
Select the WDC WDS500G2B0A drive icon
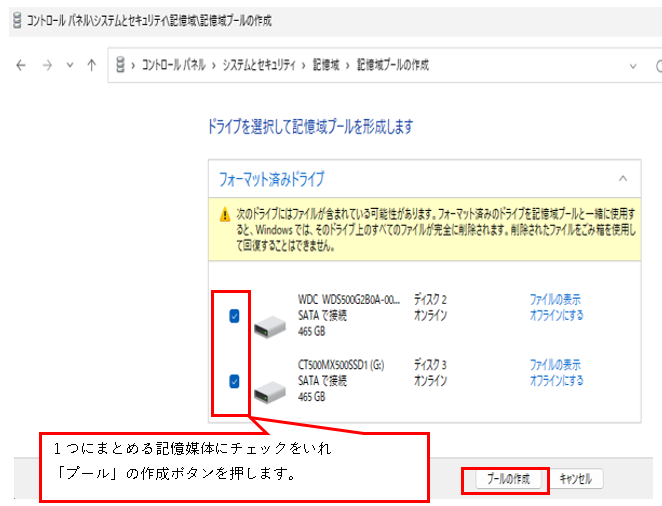pyautogui.click(x=269, y=325)
